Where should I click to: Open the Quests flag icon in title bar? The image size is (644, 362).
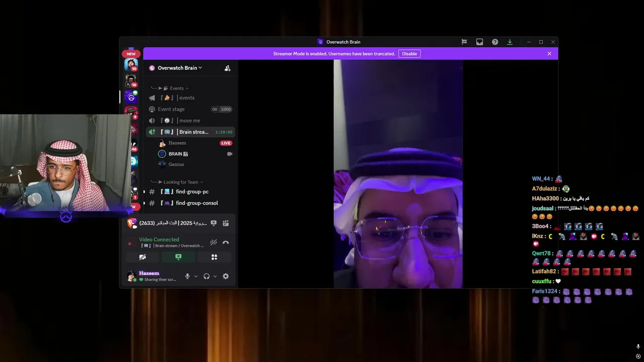click(464, 42)
